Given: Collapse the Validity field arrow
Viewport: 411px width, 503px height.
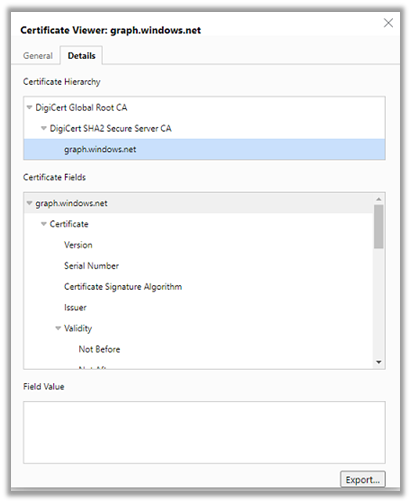Looking at the screenshot, I should 58,328.
